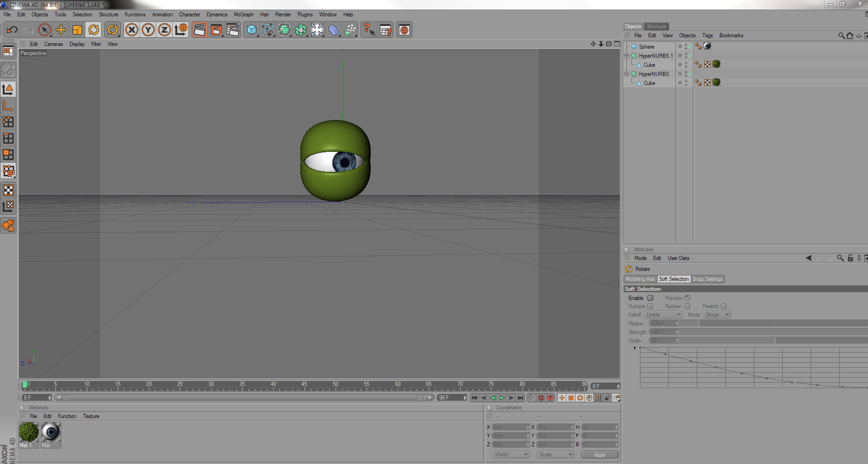Click the Undo arrow icon
The width and height of the screenshot is (868, 464).
(12, 30)
